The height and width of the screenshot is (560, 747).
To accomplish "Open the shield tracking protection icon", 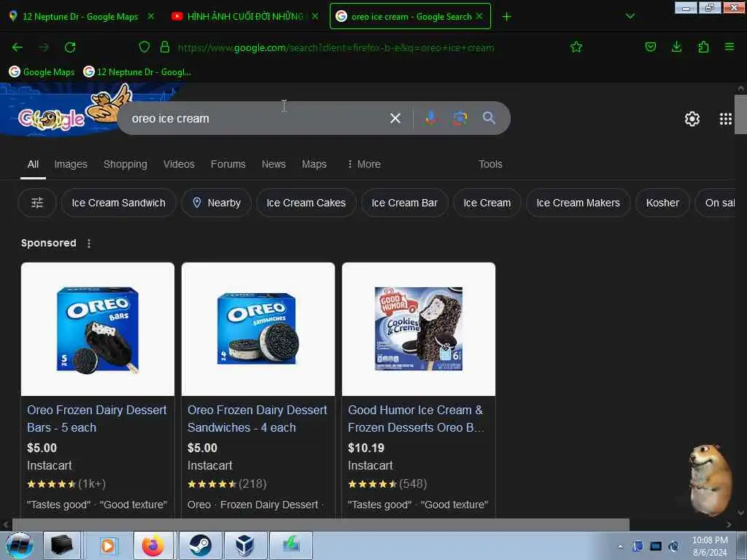I will [144, 47].
